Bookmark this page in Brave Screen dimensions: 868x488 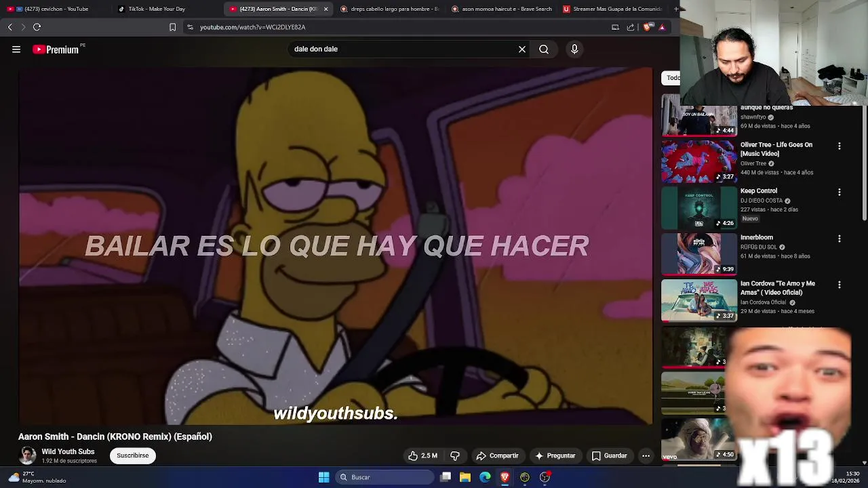click(x=172, y=27)
